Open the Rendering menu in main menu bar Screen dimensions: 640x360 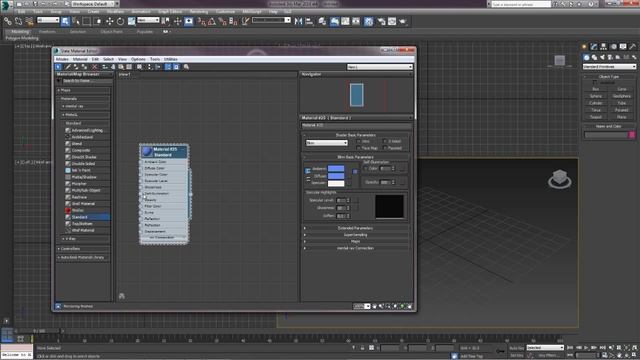[x=199, y=12]
